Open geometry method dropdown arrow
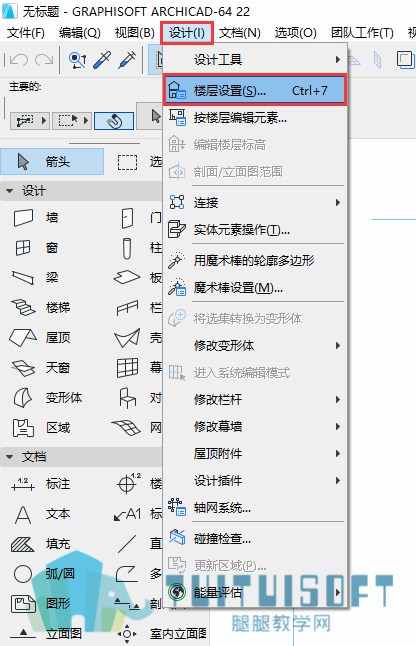The width and height of the screenshot is (416, 646). pyautogui.click(x=44, y=121)
